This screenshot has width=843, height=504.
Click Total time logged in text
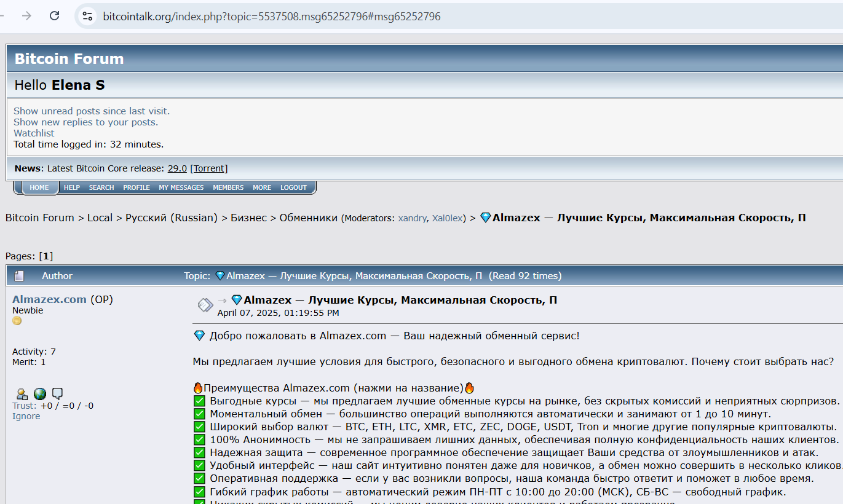tap(89, 144)
